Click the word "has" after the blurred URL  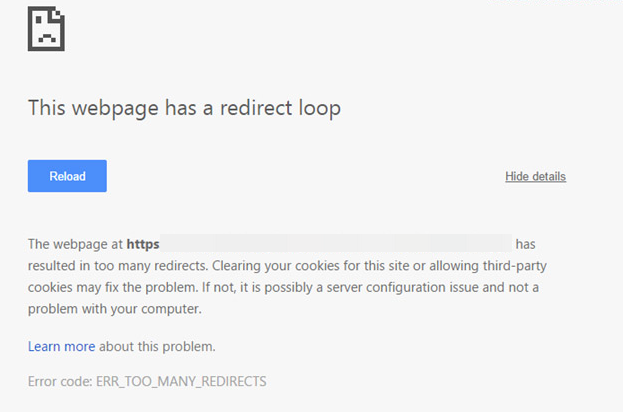[x=526, y=243]
